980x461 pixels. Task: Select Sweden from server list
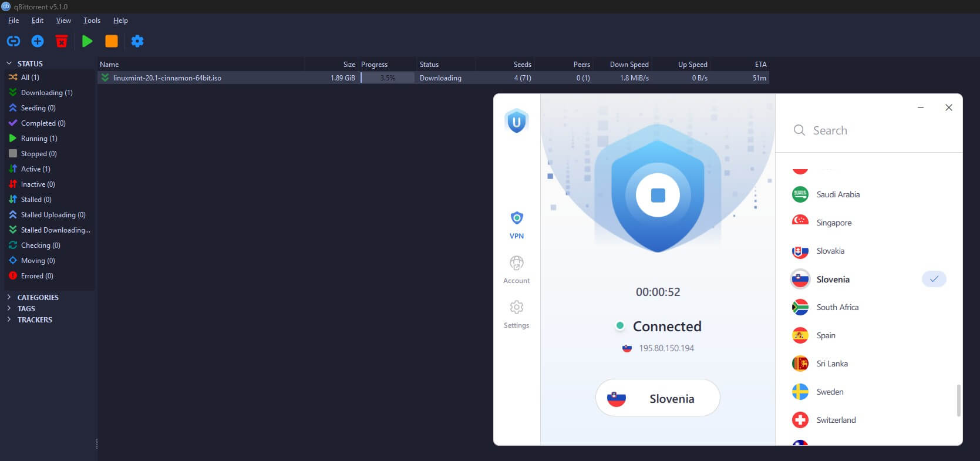pyautogui.click(x=869, y=392)
